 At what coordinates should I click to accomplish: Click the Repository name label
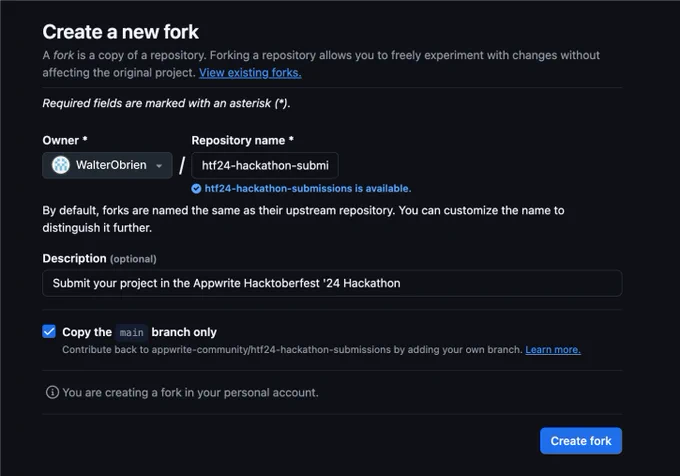click(x=242, y=140)
